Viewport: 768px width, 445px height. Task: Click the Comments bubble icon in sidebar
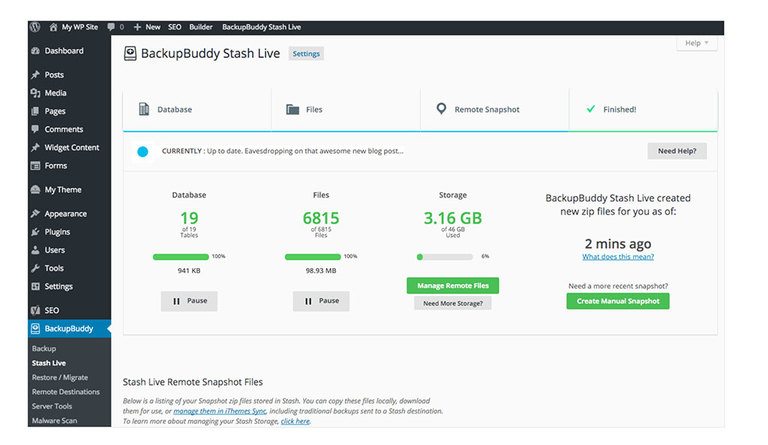click(35, 129)
